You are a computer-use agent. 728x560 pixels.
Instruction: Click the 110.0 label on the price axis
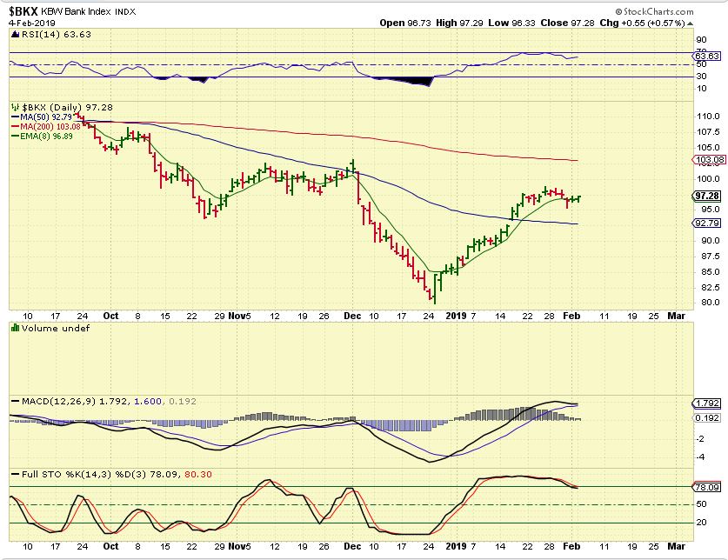point(708,117)
